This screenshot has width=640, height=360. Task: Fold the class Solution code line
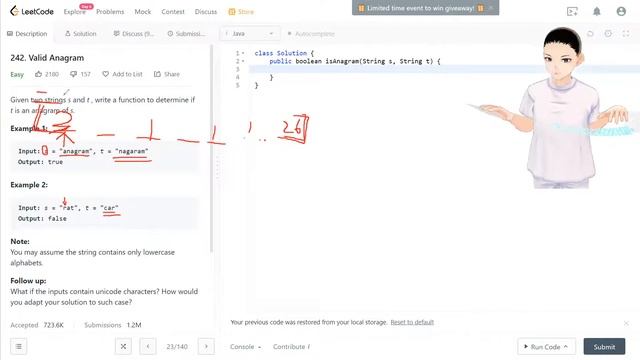(243, 53)
